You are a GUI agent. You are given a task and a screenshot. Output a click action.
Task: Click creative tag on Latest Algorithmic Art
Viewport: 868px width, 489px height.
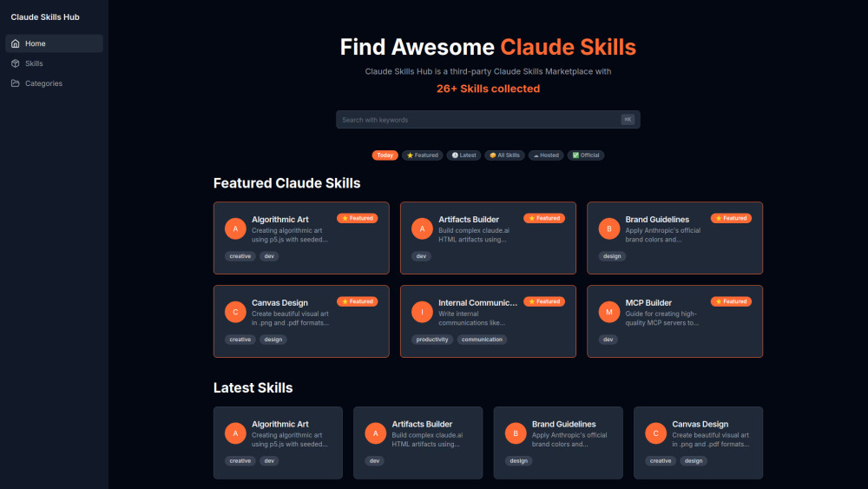(x=240, y=460)
